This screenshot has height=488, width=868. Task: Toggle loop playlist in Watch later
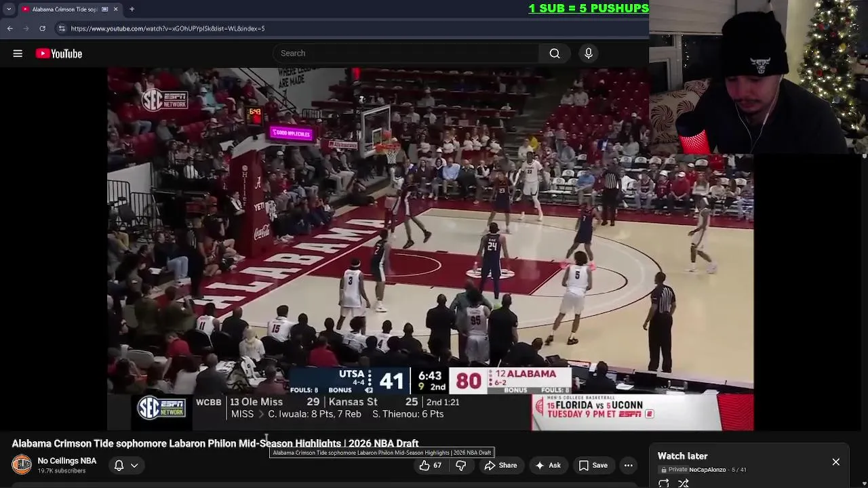tap(664, 483)
